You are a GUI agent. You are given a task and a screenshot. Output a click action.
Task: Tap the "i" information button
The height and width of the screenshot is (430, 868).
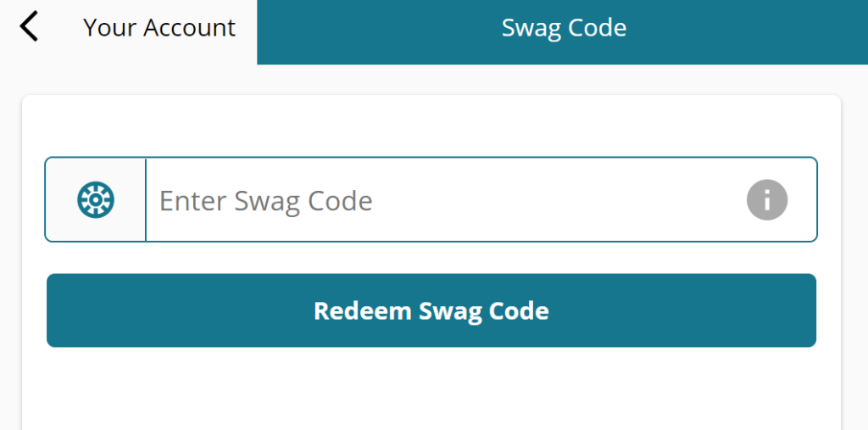point(766,199)
